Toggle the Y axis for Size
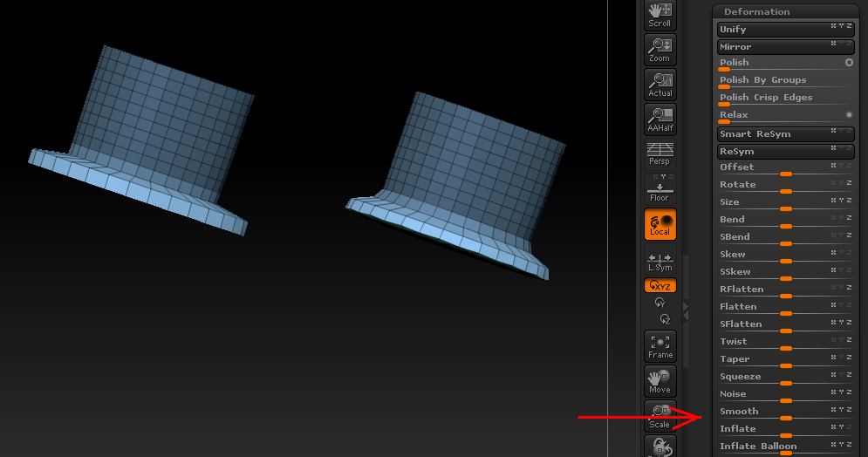 coord(841,201)
